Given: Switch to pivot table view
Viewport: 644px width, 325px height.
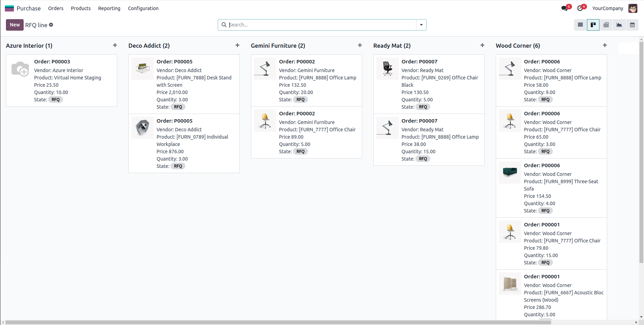Looking at the screenshot, I should (x=606, y=25).
